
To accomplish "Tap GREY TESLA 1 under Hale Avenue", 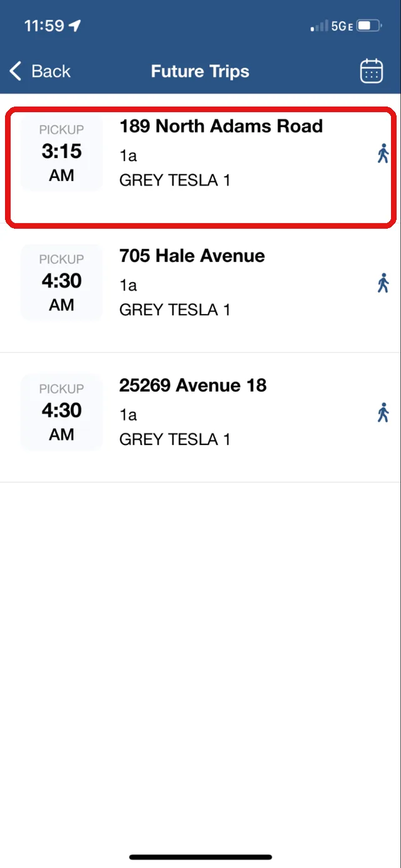I will point(175,310).
